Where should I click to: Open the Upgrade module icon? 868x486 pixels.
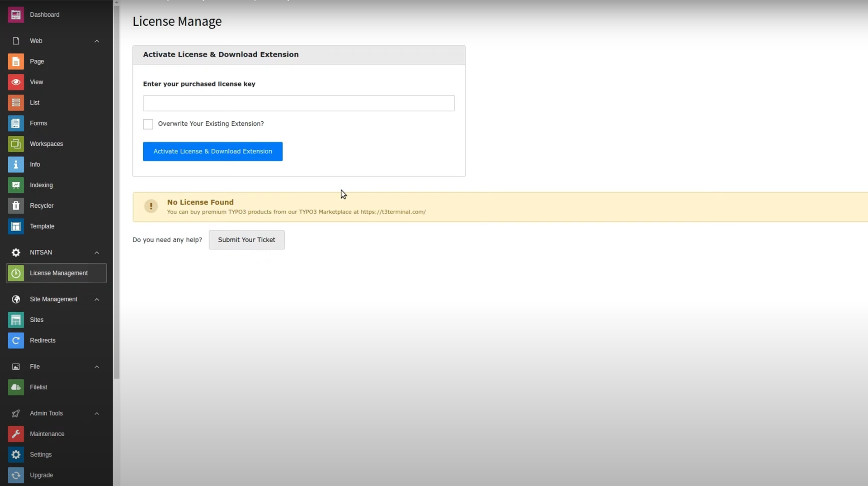16,475
